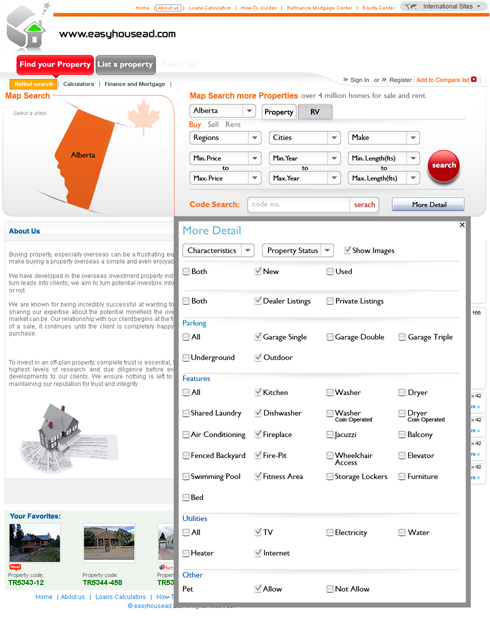Open the first favorite property thumbnail TR5343-12
Screen dimensions: 490x625
(35, 543)
